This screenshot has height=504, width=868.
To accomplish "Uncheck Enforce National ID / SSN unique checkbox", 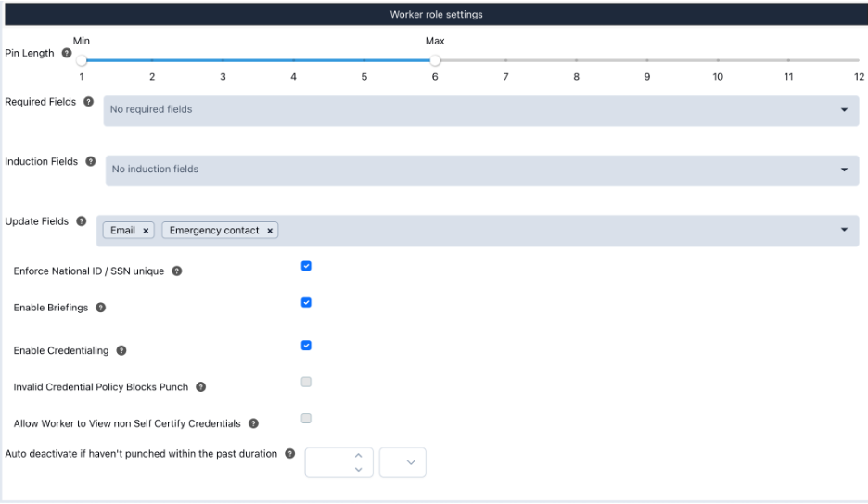I will [306, 266].
